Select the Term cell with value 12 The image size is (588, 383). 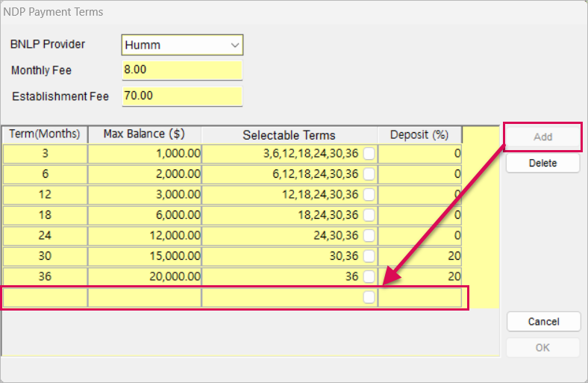click(x=45, y=194)
